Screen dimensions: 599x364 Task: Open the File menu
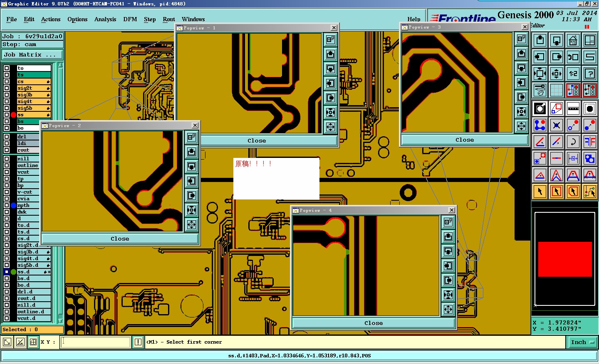click(12, 19)
